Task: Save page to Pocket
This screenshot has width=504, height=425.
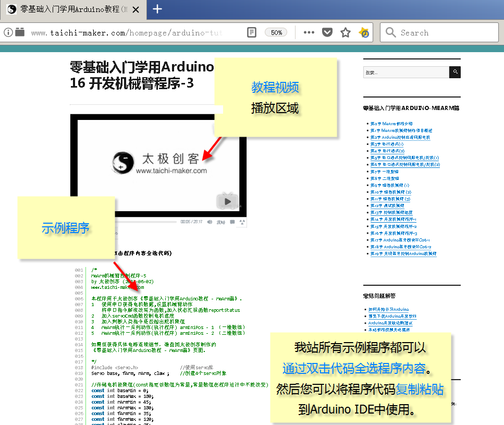Action: (x=327, y=32)
